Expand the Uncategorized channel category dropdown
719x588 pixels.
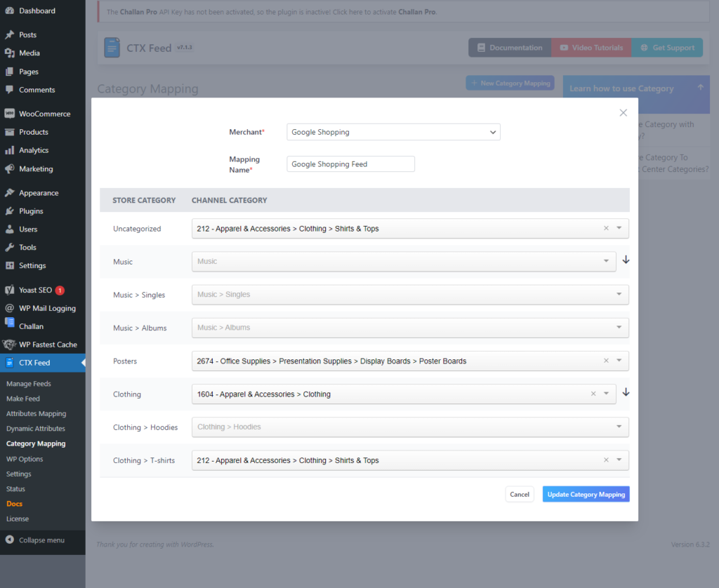619,228
